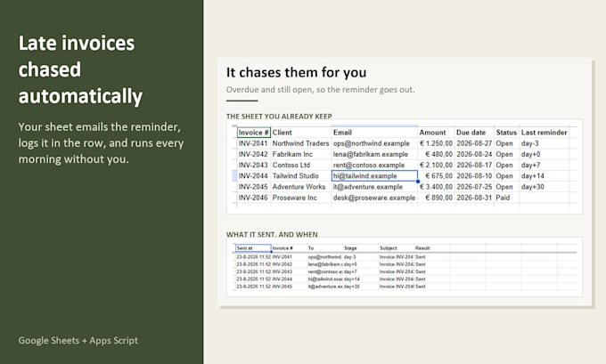Select the 2026-07-25 due date cell
This screenshot has width=606, height=364.
tap(474, 186)
